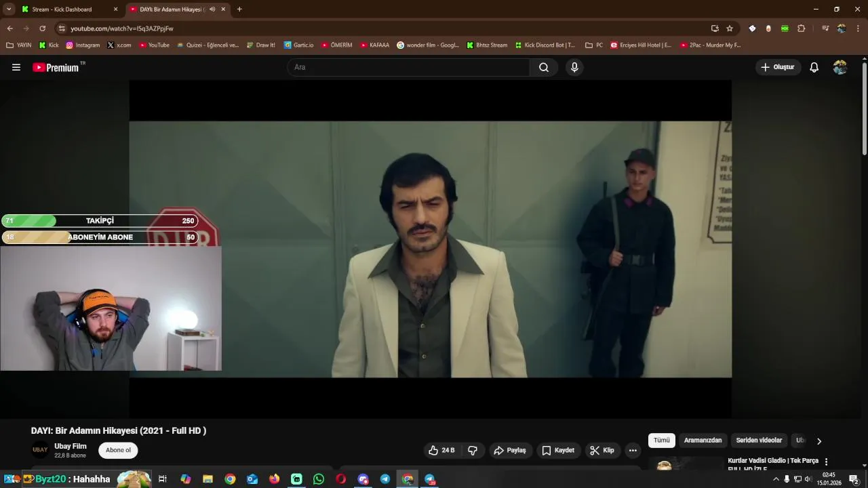The height and width of the screenshot is (488, 868).
Task: Subscribe with the Abone ol button
Action: 118,450
